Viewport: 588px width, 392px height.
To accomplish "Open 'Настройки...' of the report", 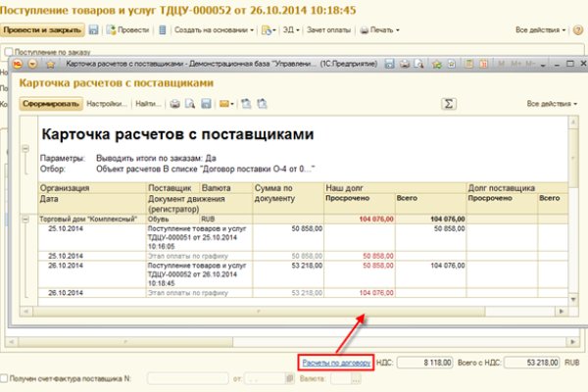I will 107,103.
